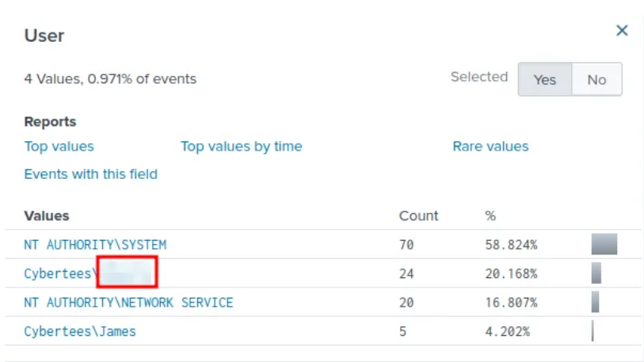The image size is (644, 362).
Task: Filter by NT AUTHORITY\SYSTEM value
Action: 95,245
